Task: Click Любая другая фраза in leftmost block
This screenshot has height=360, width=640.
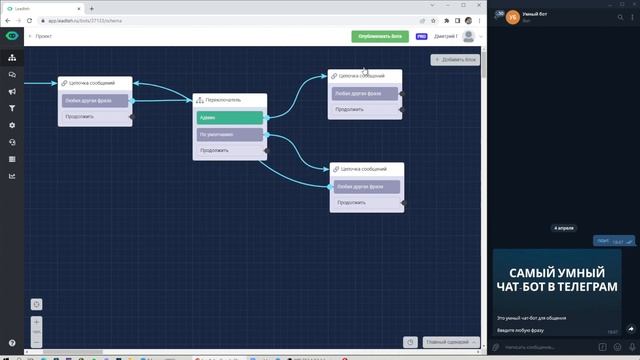Action: tap(95, 100)
